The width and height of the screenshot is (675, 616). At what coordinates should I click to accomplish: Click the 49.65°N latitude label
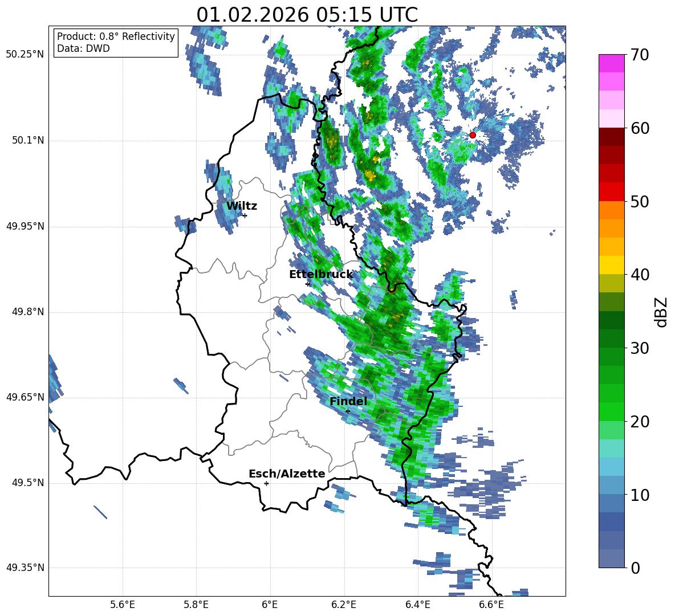point(25,397)
